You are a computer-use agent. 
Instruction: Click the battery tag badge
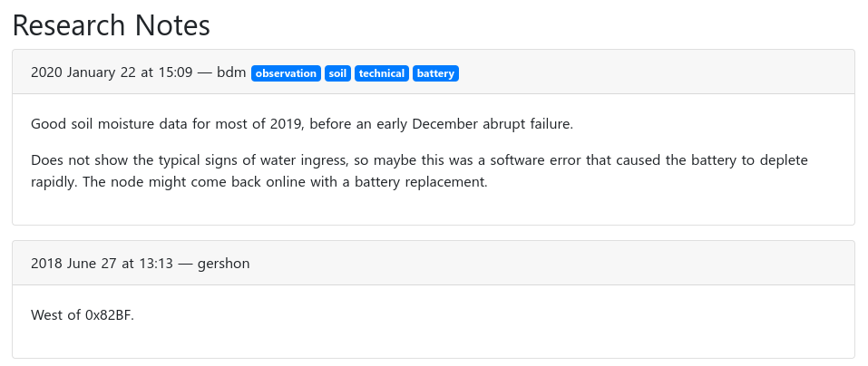click(436, 73)
